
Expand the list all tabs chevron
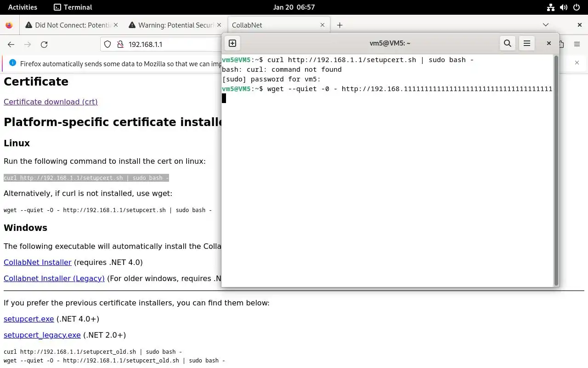tap(546, 25)
